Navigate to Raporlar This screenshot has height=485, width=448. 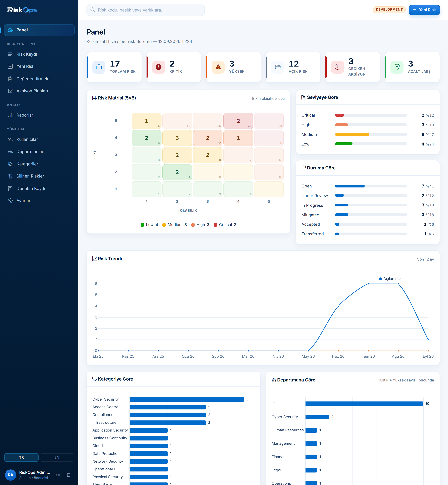(39, 115)
